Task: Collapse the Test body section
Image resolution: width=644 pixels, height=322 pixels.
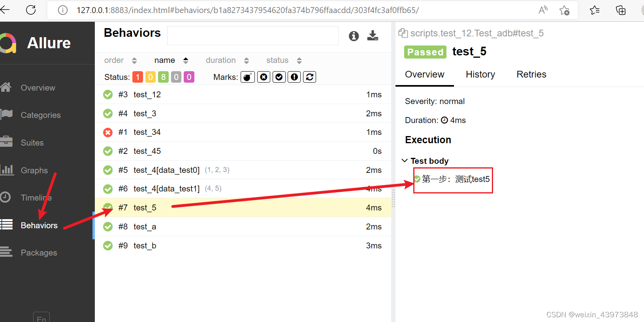Action: tap(425, 161)
